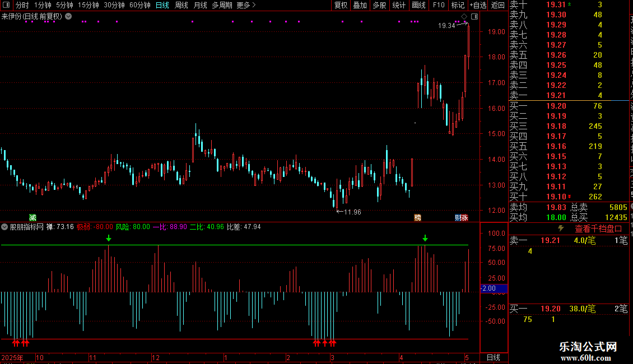Switch to 30分钟 period
The width and height of the screenshot is (633, 364).
(114, 5)
